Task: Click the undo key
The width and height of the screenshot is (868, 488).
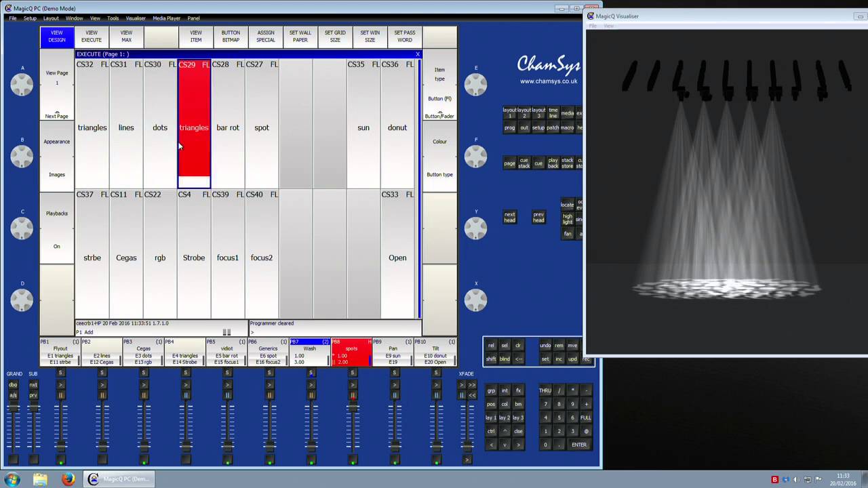Action: point(545,346)
